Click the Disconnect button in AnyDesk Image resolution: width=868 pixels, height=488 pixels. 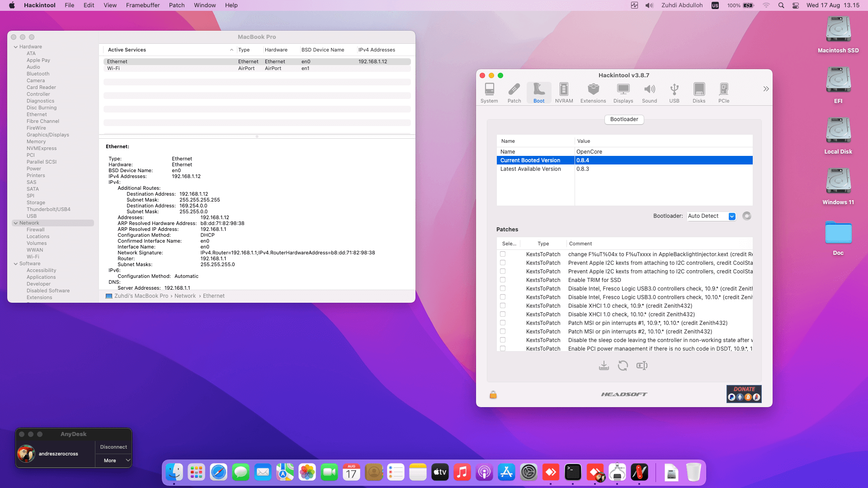pos(113,447)
